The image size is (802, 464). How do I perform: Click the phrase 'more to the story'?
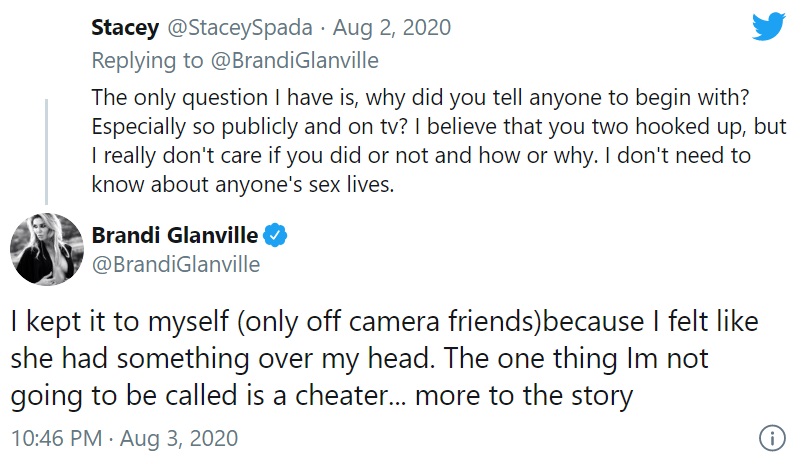[524, 395]
